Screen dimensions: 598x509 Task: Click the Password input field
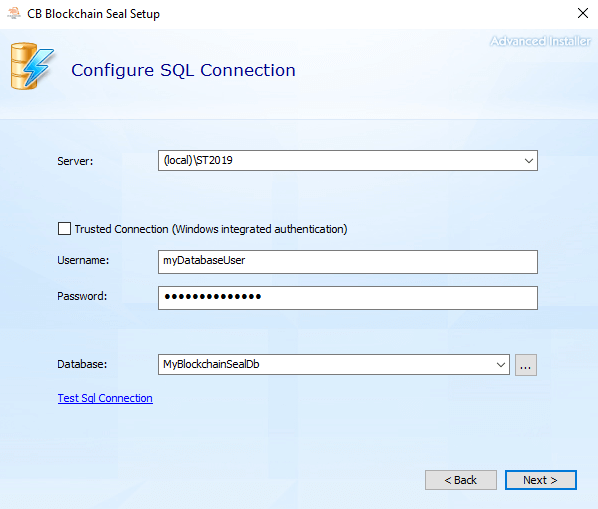(x=348, y=298)
